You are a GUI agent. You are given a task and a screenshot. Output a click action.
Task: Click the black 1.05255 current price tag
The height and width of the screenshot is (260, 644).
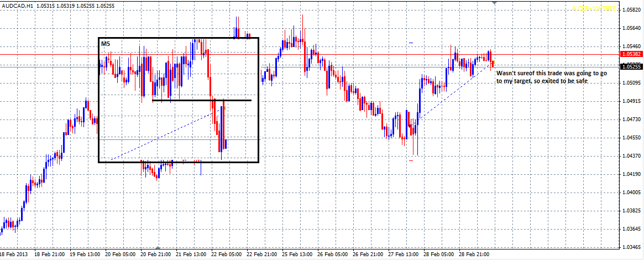[x=631, y=66]
